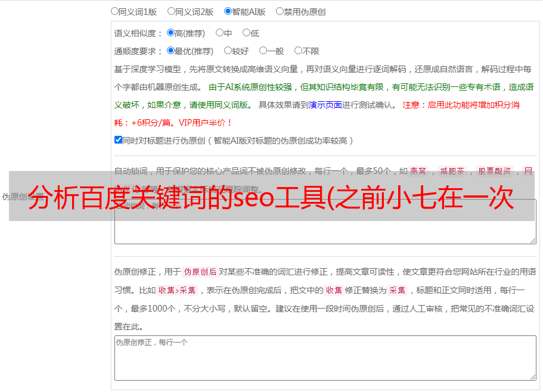Set 通顺度要求 to 一般
Screen dimensions: 543x392
coord(263,51)
